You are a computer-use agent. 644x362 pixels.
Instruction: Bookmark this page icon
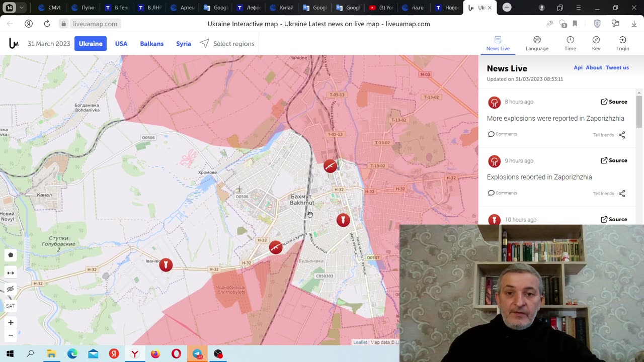tap(575, 24)
